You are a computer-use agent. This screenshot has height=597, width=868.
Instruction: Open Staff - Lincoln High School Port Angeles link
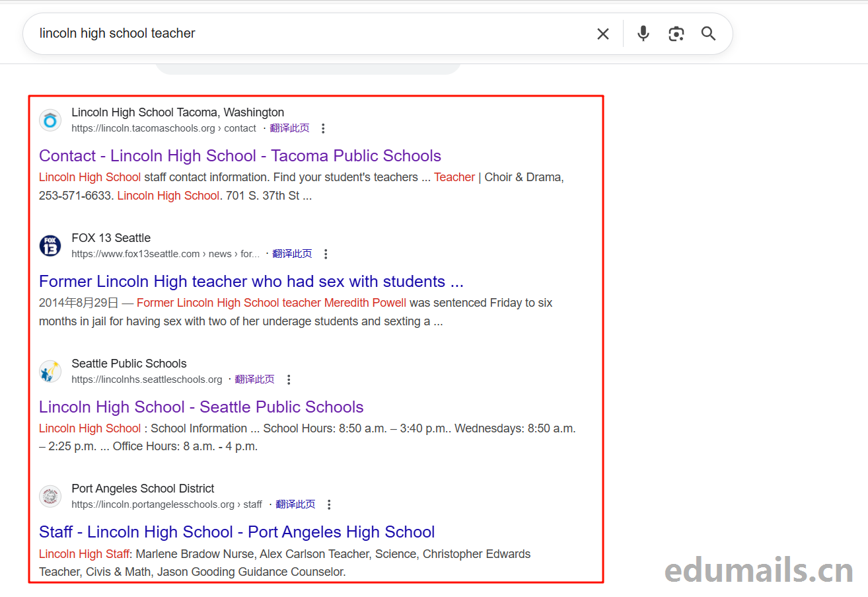pyautogui.click(x=236, y=532)
